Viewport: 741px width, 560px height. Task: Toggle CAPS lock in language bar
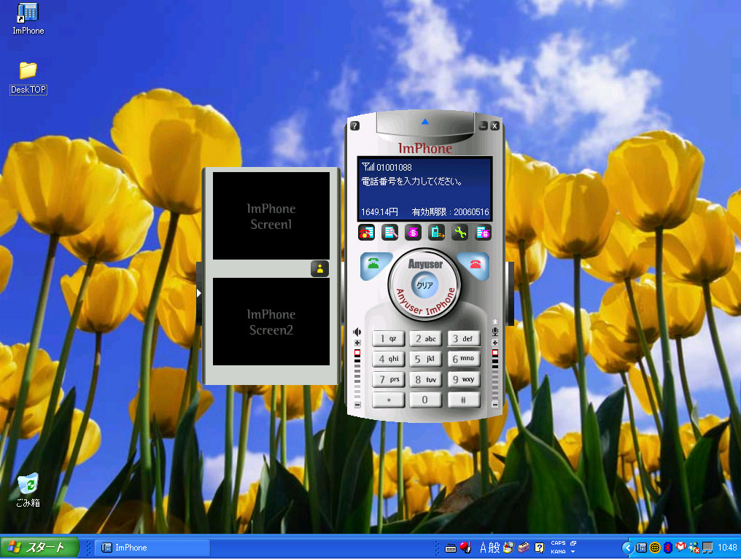558,543
